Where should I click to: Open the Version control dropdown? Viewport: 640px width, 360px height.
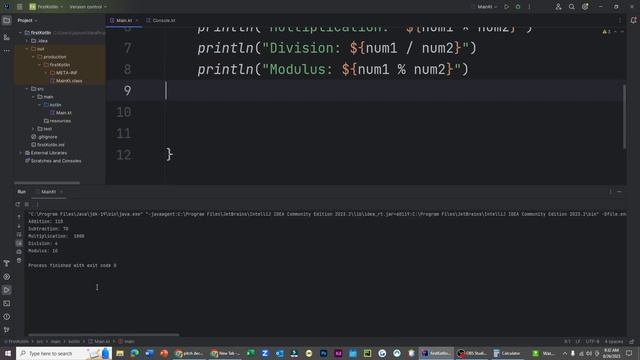coord(88,7)
